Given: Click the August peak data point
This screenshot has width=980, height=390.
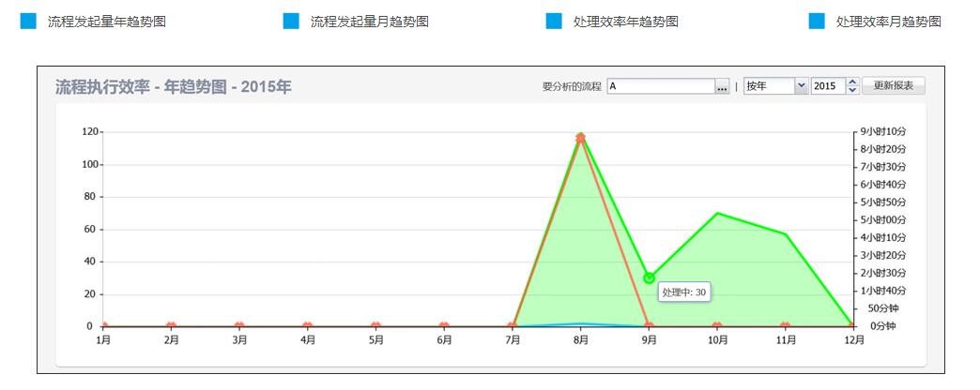Looking at the screenshot, I should click(581, 138).
